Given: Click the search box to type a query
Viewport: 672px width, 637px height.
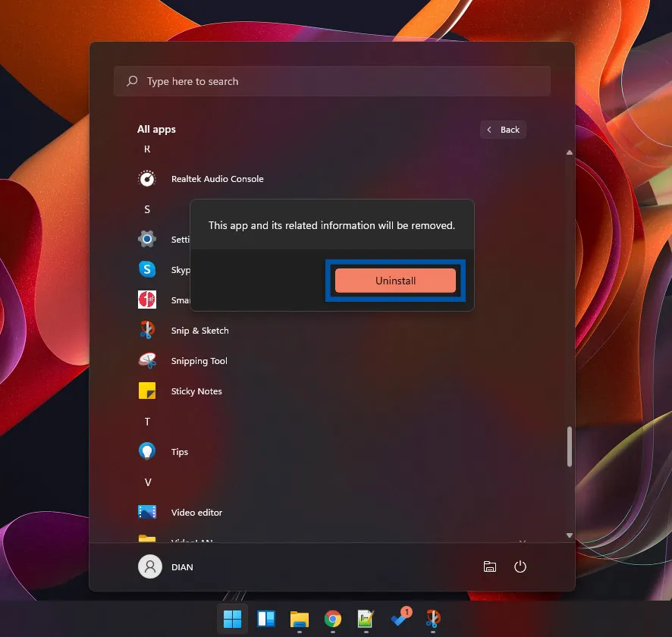Looking at the screenshot, I should pyautogui.click(x=332, y=80).
